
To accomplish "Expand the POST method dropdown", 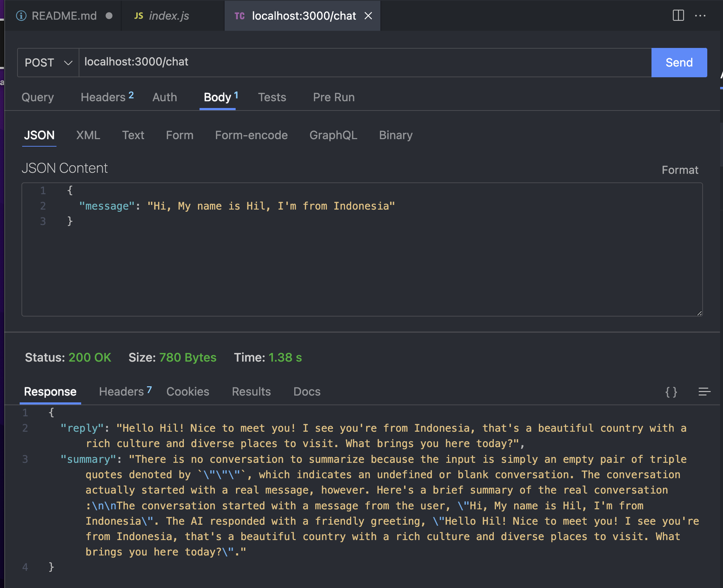I will pos(48,63).
